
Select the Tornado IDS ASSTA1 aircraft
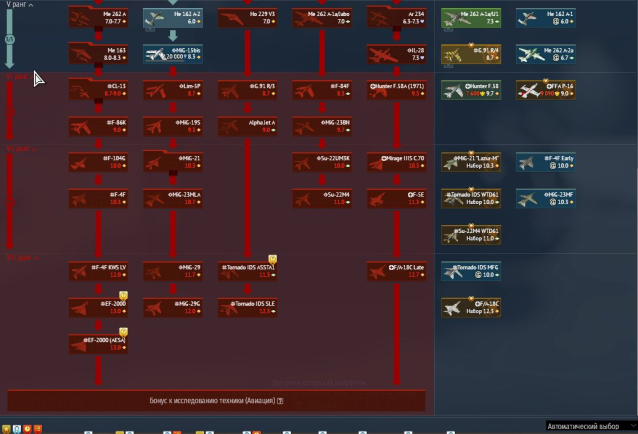247,271
